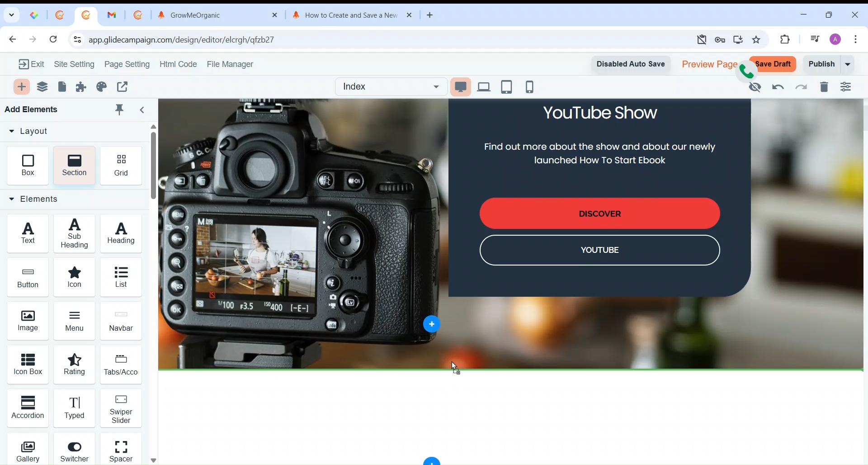868x465 pixels.
Task: Open the Site Setting menu
Action: [74, 64]
